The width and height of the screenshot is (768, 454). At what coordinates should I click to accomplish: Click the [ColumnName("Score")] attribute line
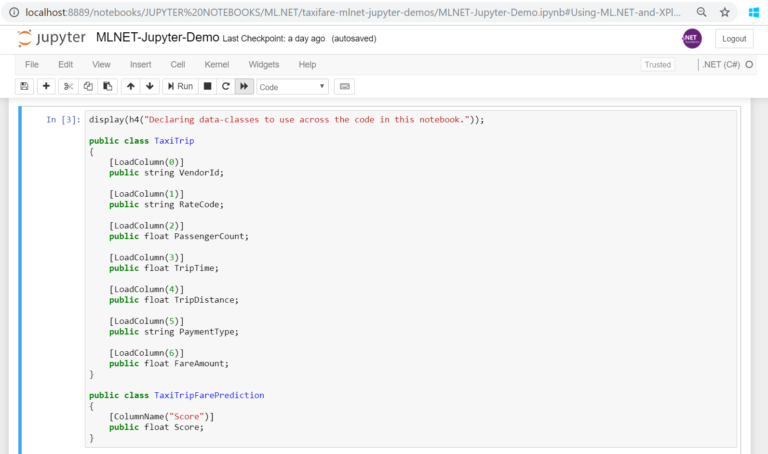click(162, 417)
